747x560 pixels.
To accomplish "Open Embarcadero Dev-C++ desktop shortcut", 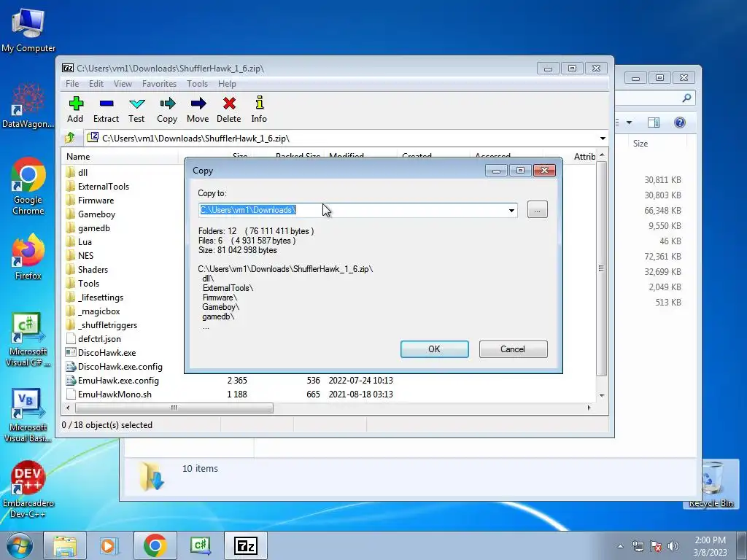I will point(28,489).
